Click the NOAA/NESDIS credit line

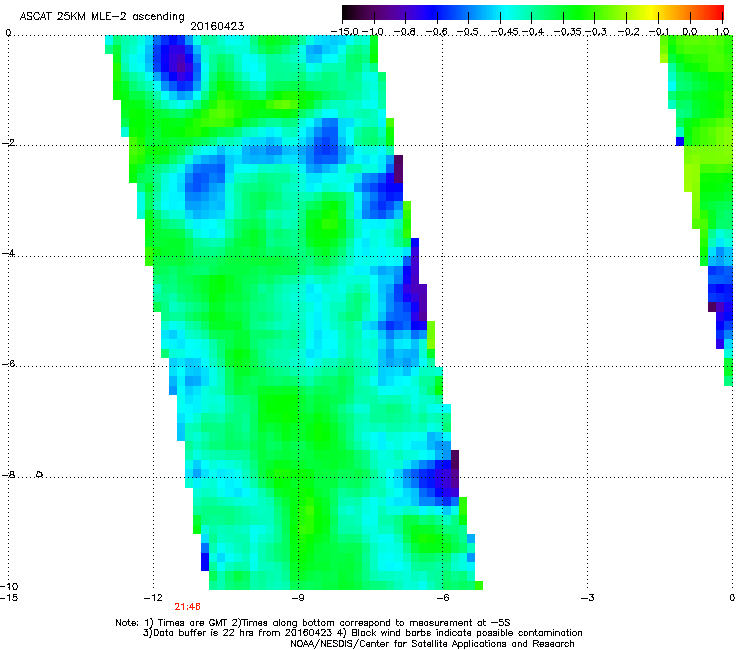(432, 644)
